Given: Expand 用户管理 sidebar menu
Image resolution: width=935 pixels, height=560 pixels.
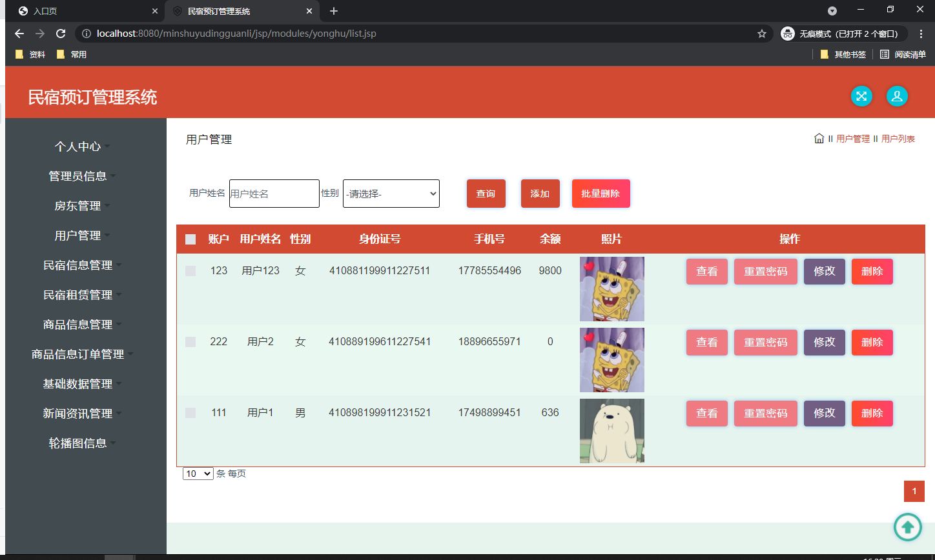Looking at the screenshot, I should click(x=82, y=235).
